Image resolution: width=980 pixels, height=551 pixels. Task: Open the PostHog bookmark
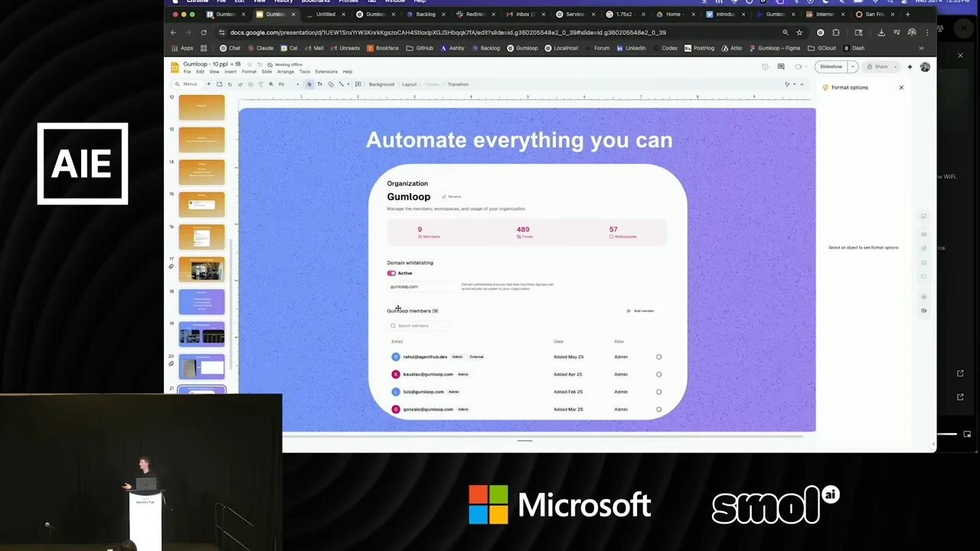click(x=700, y=48)
